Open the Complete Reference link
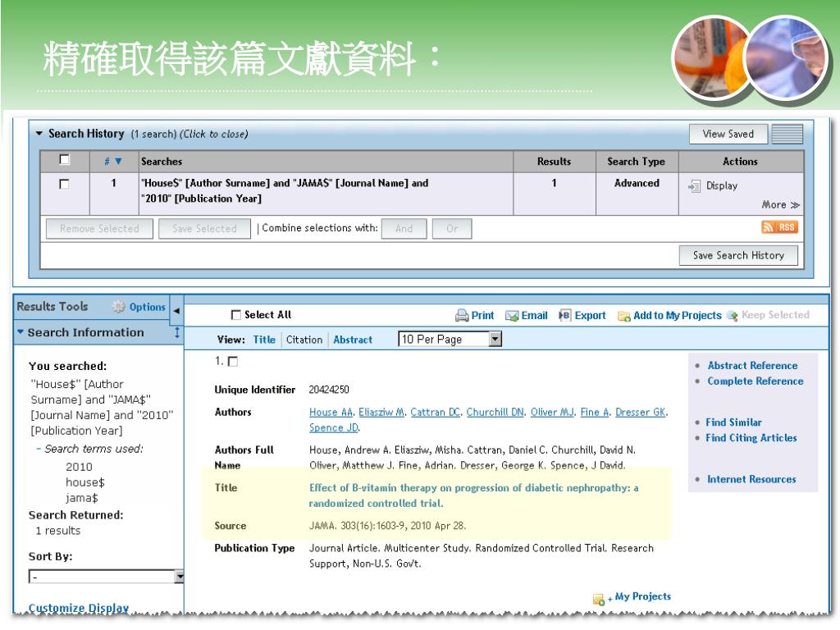 [x=756, y=381]
